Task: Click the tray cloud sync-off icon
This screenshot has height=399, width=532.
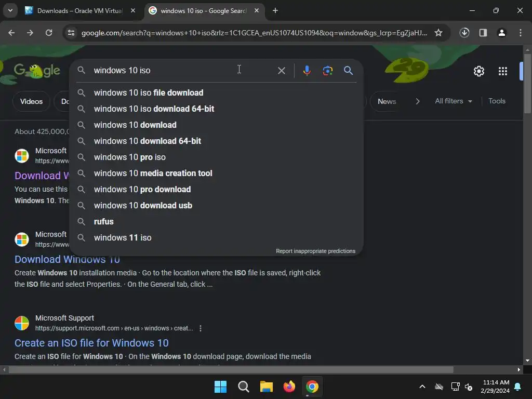Action: [x=439, y=387]
